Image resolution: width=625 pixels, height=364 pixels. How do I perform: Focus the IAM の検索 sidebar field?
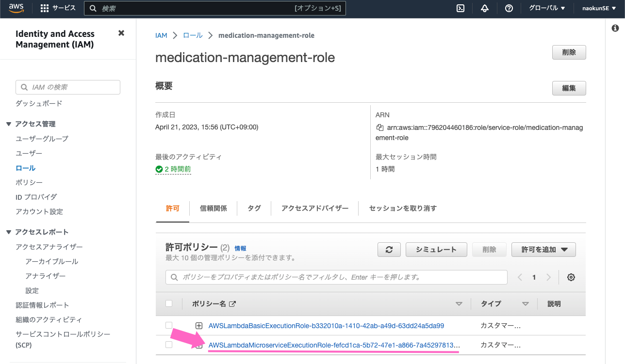(x=68, y=87)
